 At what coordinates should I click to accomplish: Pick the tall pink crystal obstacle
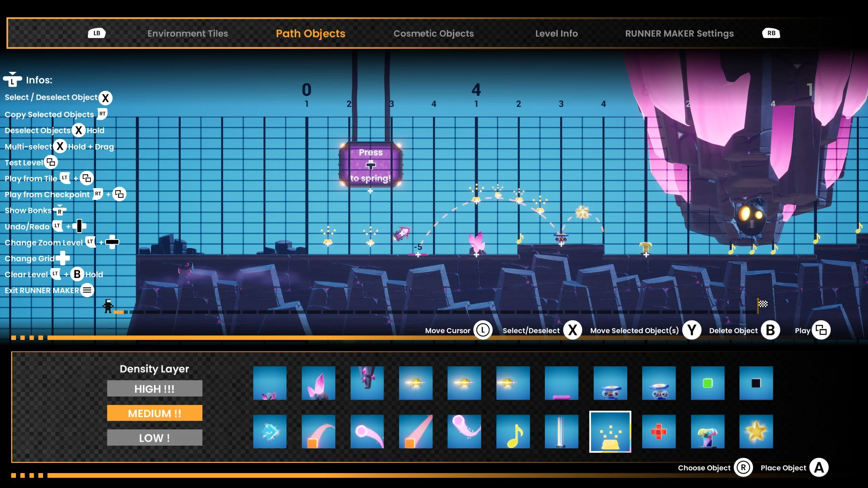tap(318, 383)
